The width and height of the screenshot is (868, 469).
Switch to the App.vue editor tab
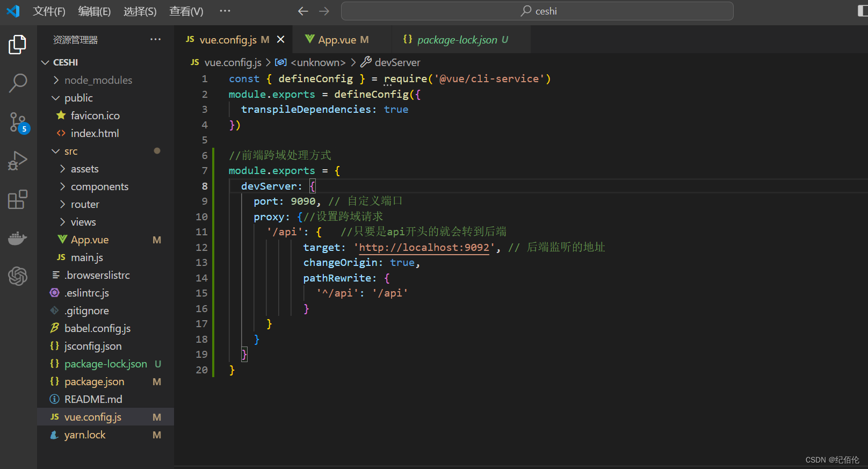[343, 40]
